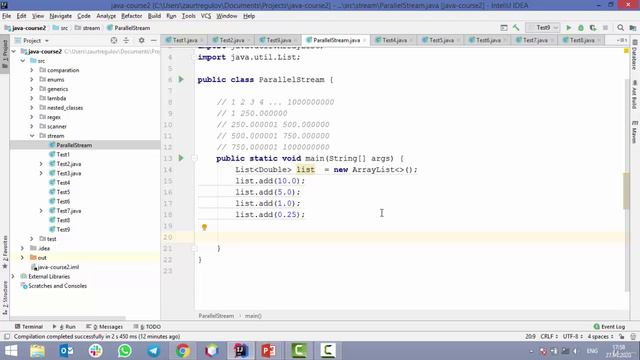Expand External Libraries node
This screenshot has height=360, width=640.
point(13,277)
